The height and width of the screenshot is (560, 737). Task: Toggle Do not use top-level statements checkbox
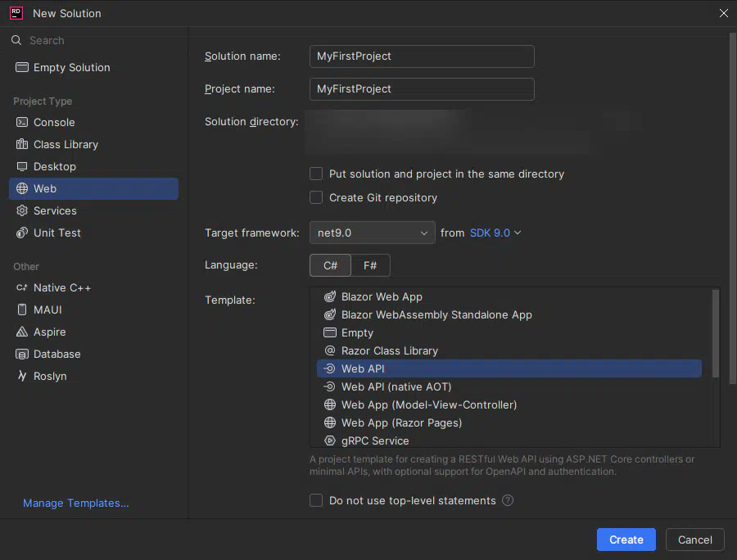316,500
